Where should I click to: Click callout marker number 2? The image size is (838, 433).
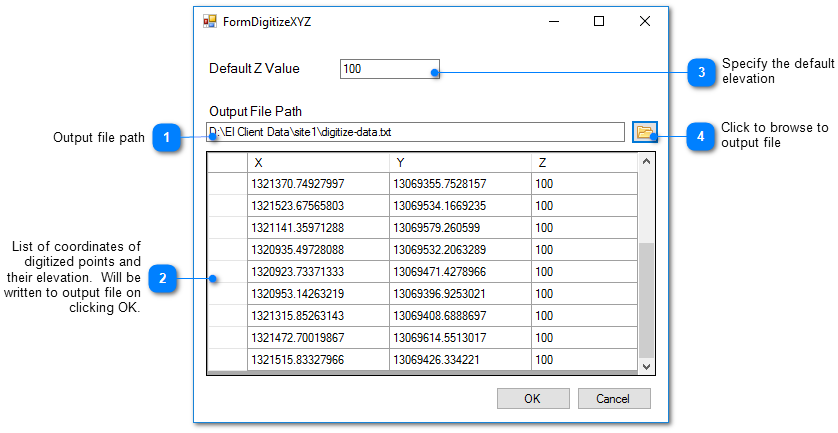(x=162, y=278)
